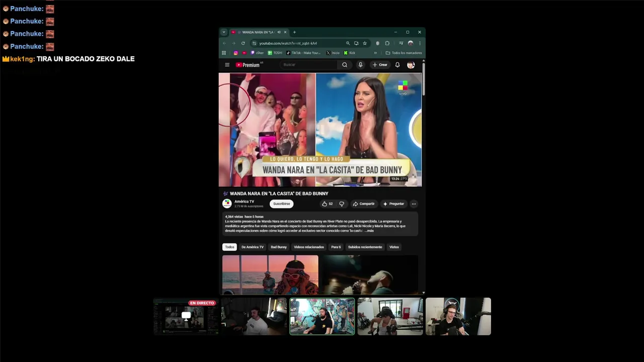Open the Chrome apps grid icon
This screenshot has height=362, width=644.
pos(224,53)
